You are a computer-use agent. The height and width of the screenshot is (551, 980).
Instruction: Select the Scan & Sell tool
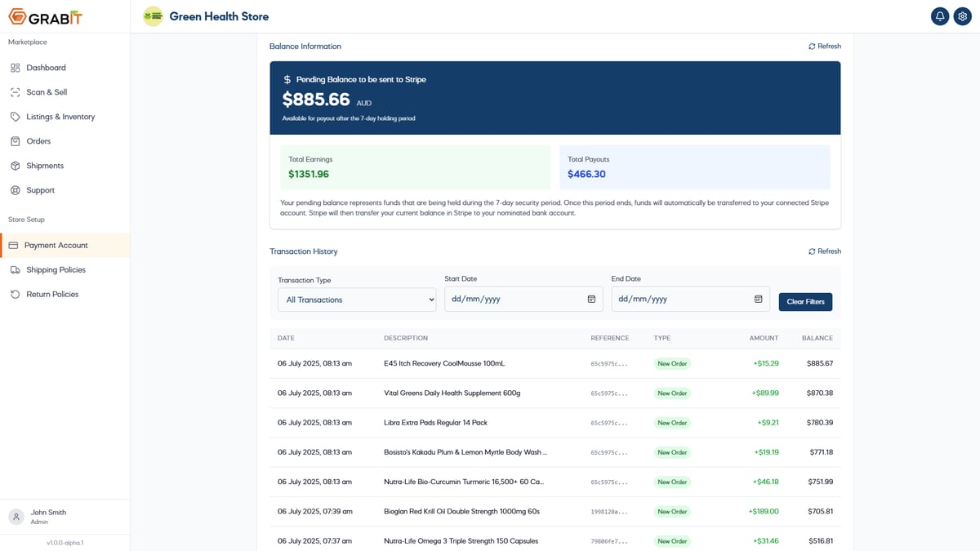point(45,91)
